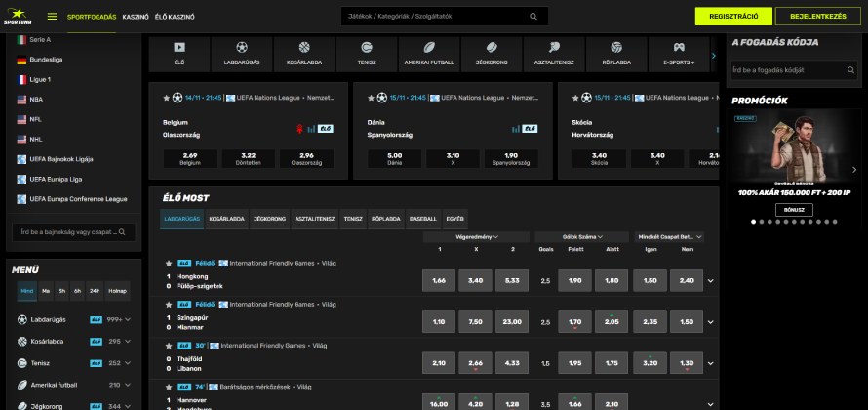The width and height of the screenshot is (868, 410).
Task: Open the hamburger menu next to logo
Action: pos(52,17)
